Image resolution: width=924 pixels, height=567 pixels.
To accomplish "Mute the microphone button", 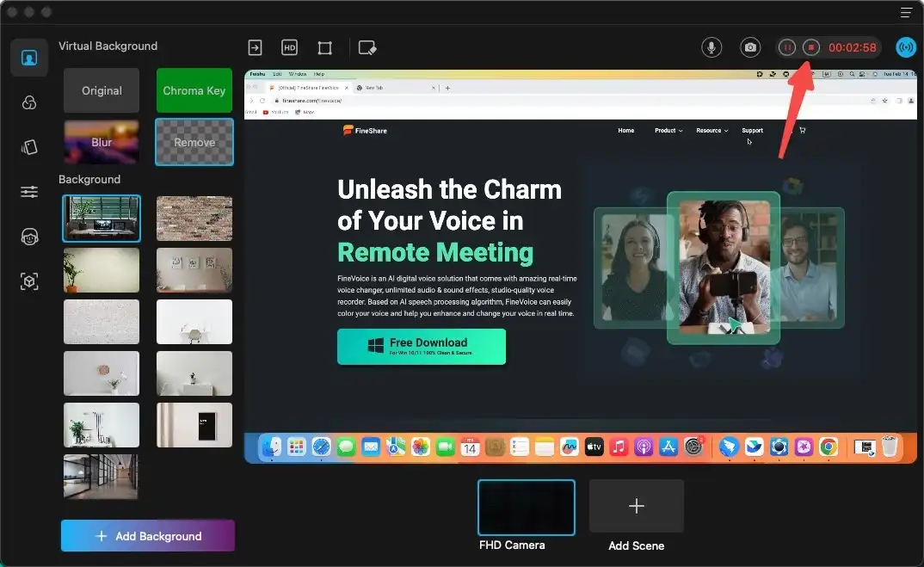I will click(711, 47).
